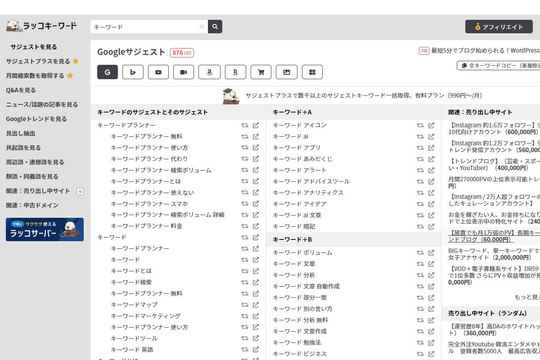Select the four-square grid source icon

tap(312, 72)
